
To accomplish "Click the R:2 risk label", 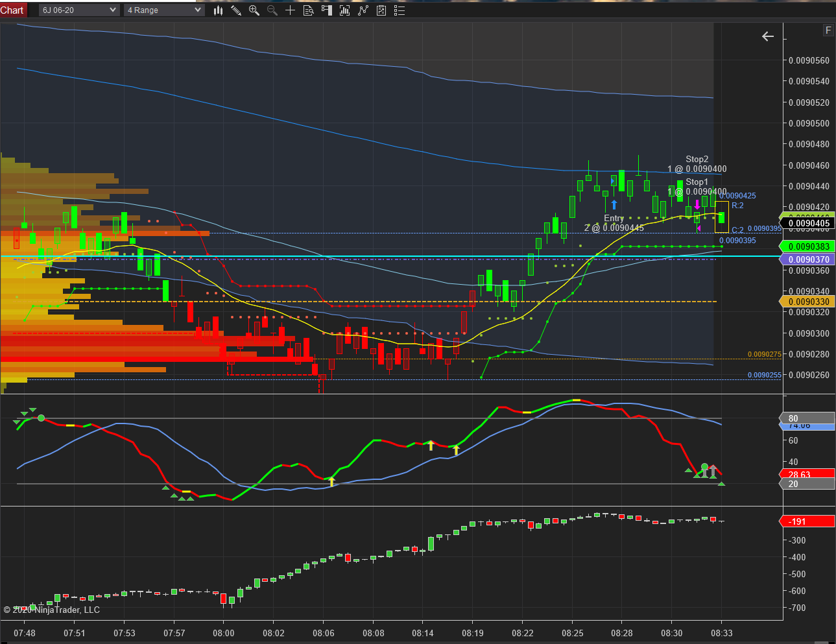I will 737,206.
